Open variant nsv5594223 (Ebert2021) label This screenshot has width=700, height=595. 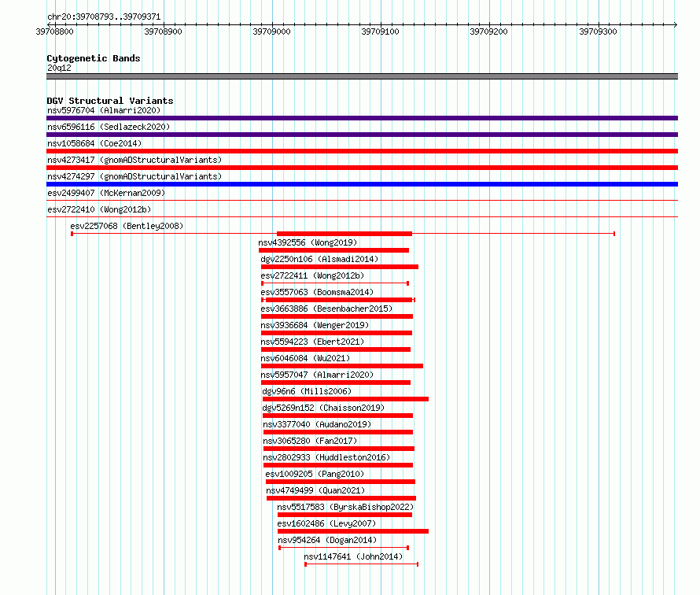point(312,342)
